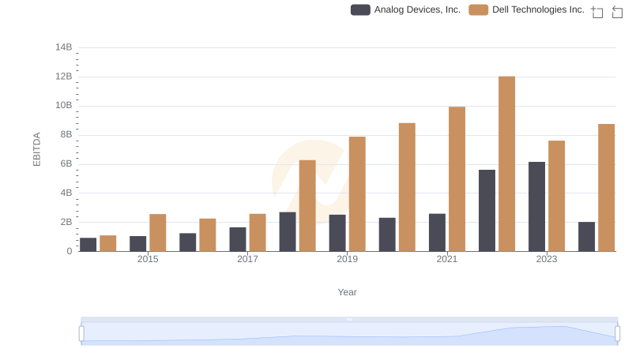Select Analog Devices 2014 bar

[88, 245]
